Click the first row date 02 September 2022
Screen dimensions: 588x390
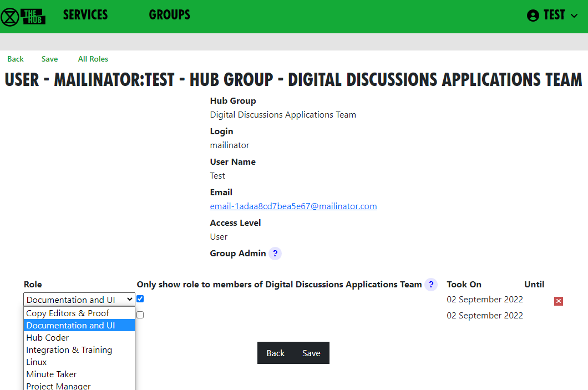485,299
